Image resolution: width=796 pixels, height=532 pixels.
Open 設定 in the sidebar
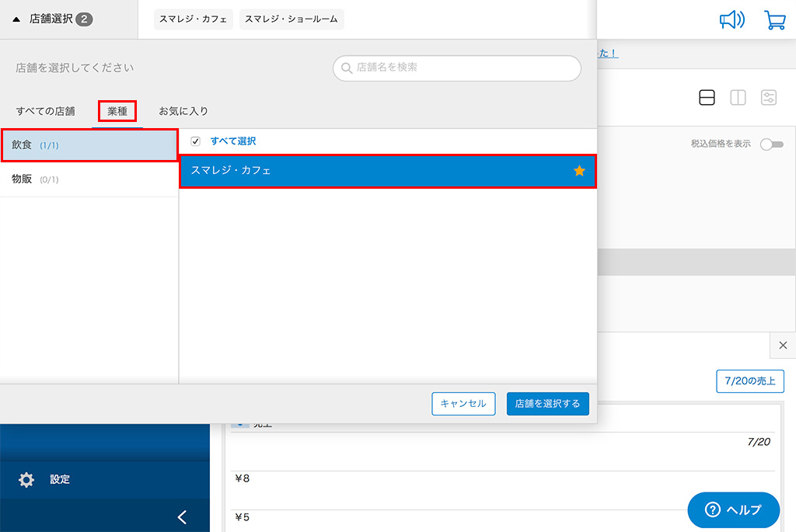[x=105, y=479]
